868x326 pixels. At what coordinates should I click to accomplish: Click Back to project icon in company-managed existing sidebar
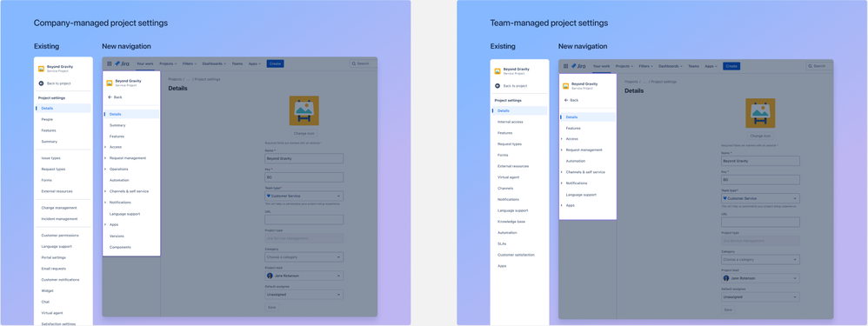click(x=41, y=83)
